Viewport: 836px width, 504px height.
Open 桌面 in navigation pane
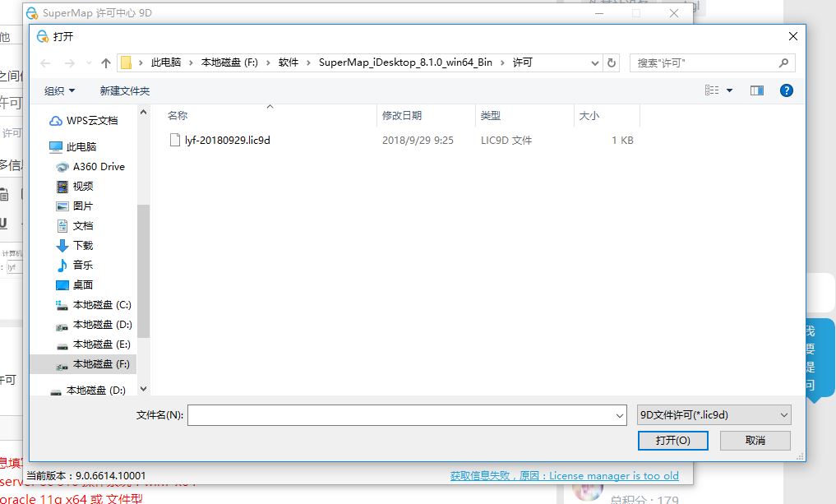pyautogui.click(x=83, y=284)
